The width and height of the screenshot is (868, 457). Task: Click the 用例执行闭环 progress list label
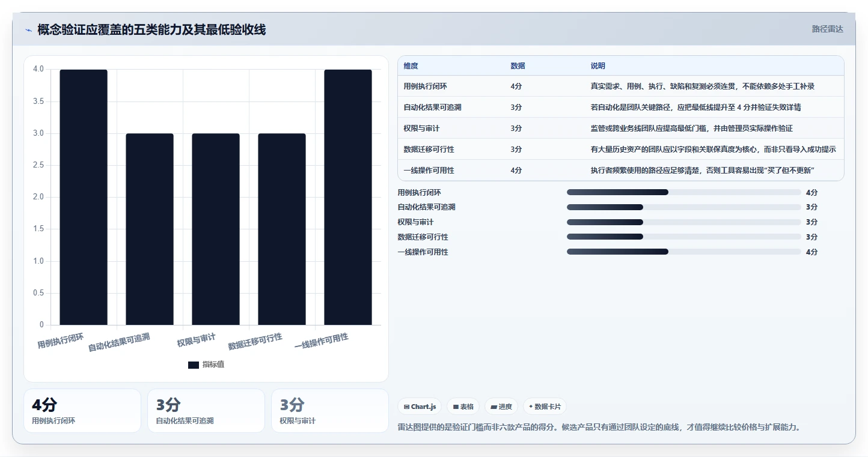[420, 192]
